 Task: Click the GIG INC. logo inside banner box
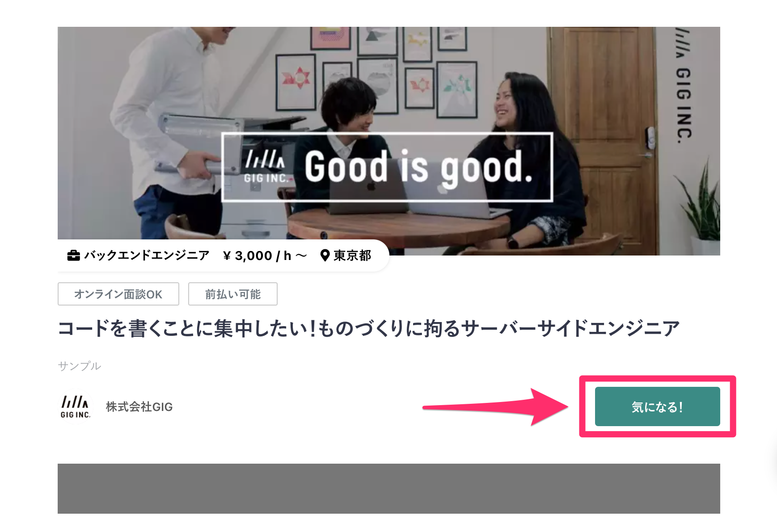click(x=265, y=167)
